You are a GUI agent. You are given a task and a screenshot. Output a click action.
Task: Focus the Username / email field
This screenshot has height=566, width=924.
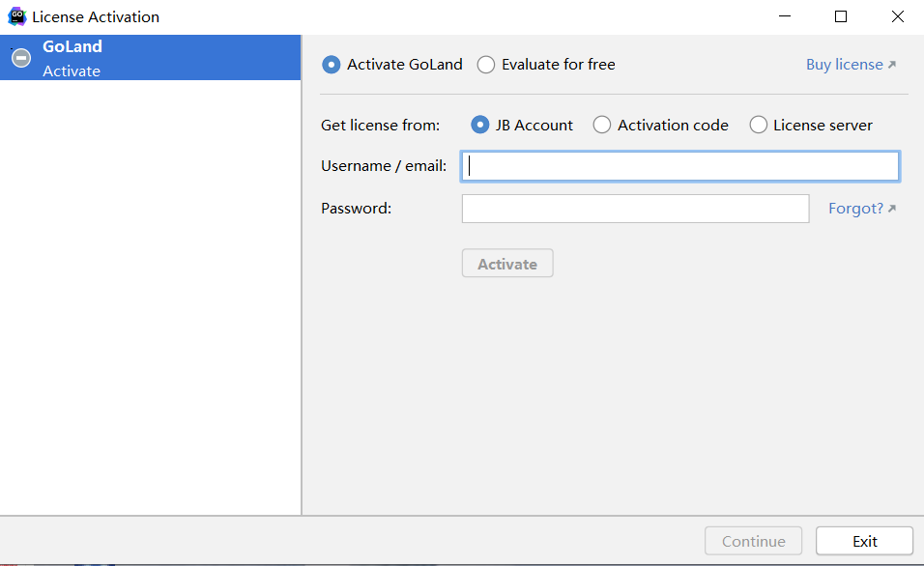(680, 166)
